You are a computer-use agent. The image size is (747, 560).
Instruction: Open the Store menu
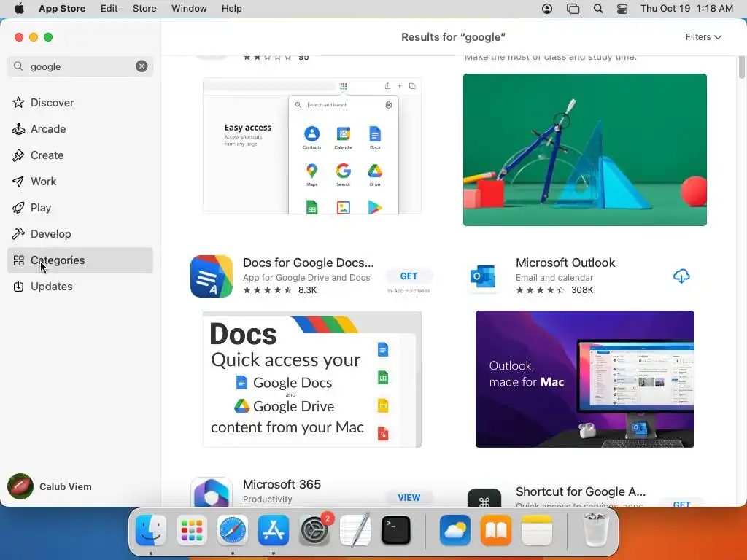point(144,9)
